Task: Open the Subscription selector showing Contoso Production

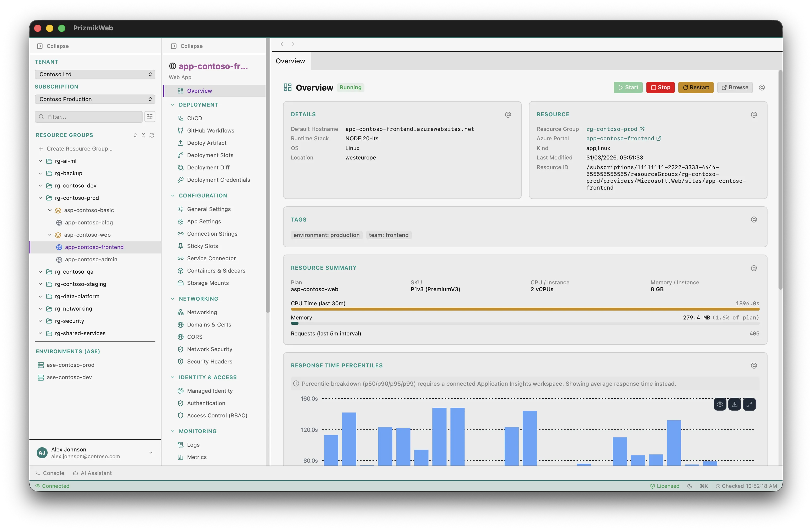Action: [95, 99]
